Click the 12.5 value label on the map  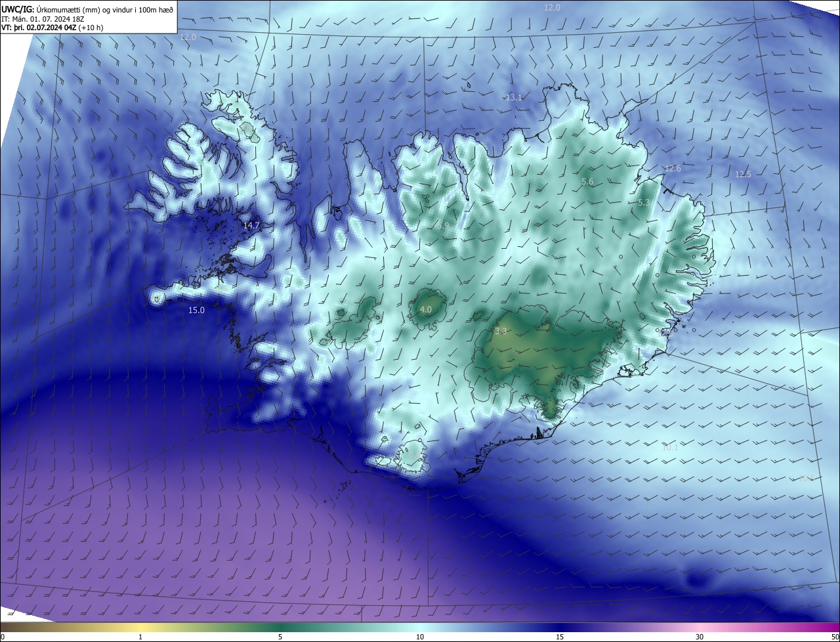tap(743, 174)
